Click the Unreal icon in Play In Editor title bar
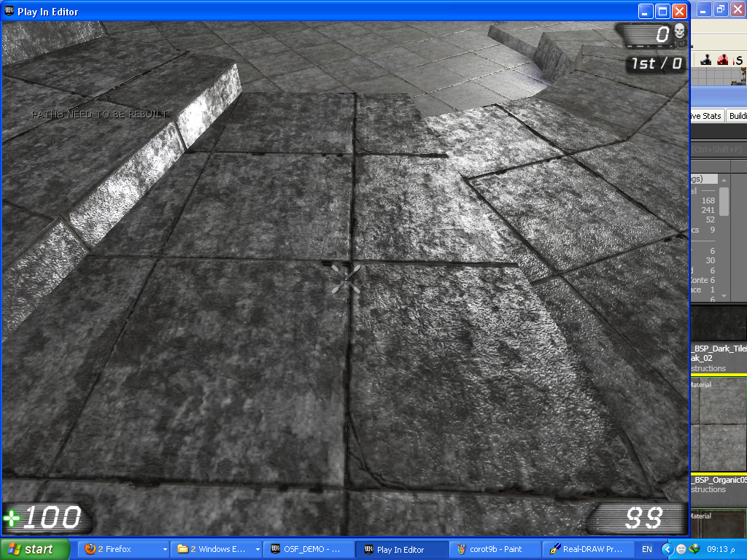The image size is (747, 560). (9, 11)
